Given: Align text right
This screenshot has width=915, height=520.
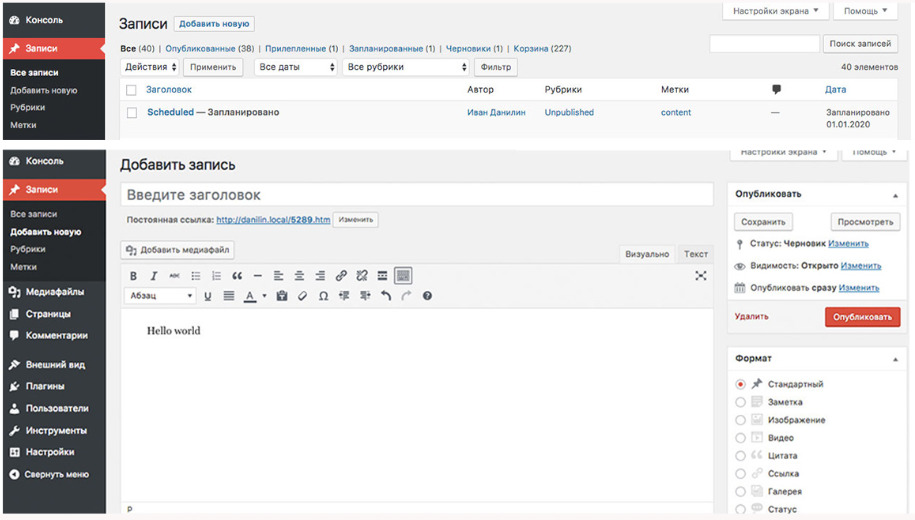Looking at the screenshot, I should click(320, 276).
